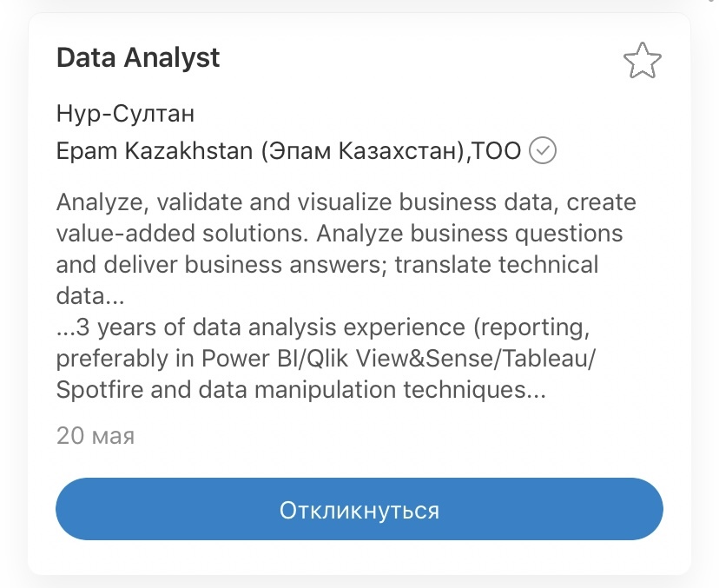The image size is (719, 588).
Task: Click the word 'preferably' in the requirements
Action: tap(112, 360)
